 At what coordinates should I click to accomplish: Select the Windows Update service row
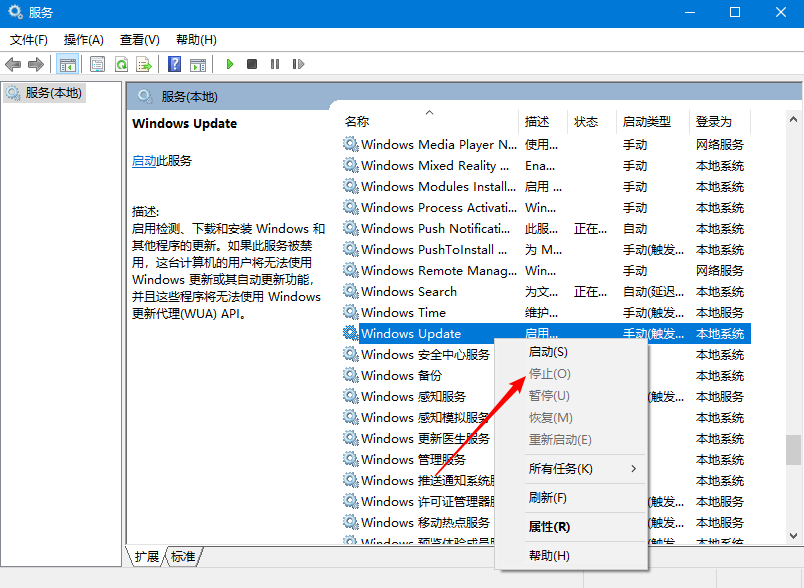click(547, 333)
